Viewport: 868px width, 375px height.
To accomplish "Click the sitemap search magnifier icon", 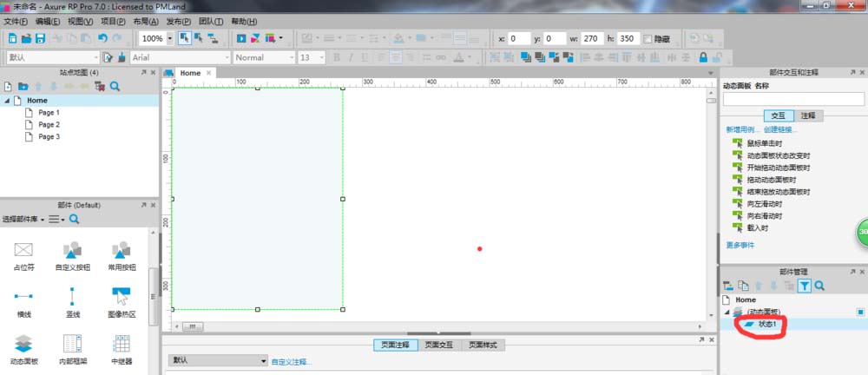I will point(115,87).
